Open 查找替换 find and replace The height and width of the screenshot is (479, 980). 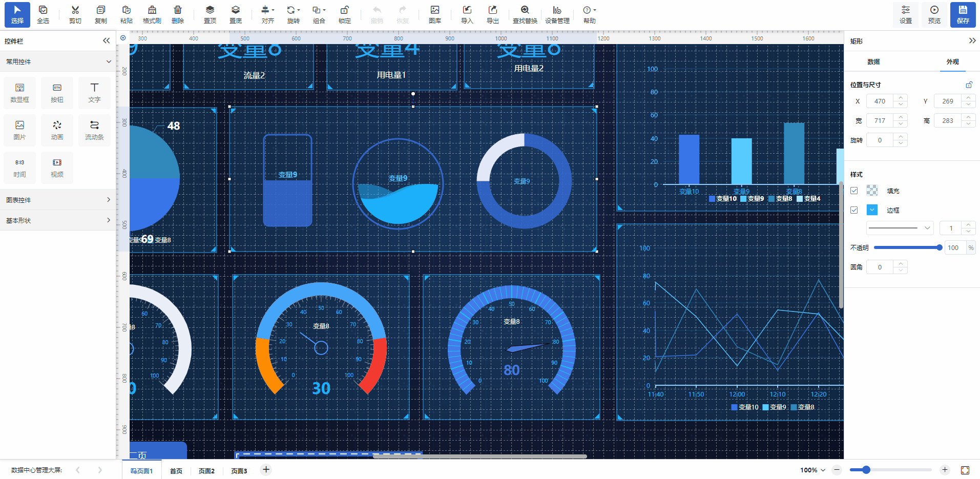point(525,14)
